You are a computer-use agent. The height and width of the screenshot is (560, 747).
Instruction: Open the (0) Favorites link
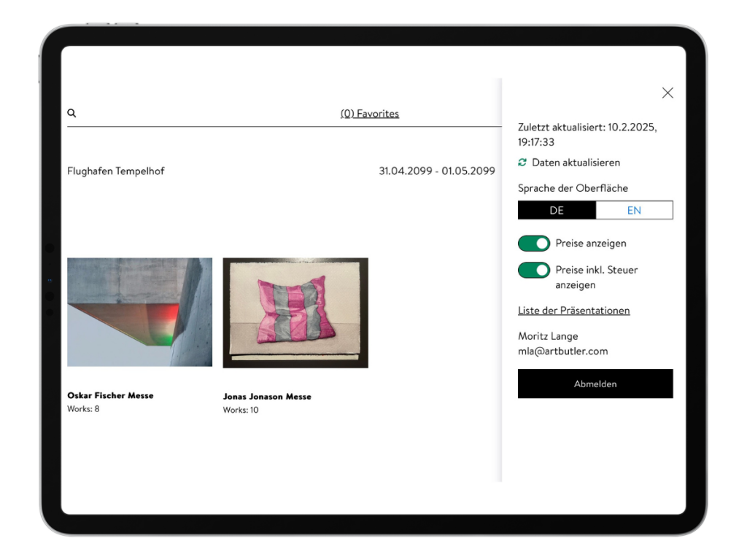370,114
